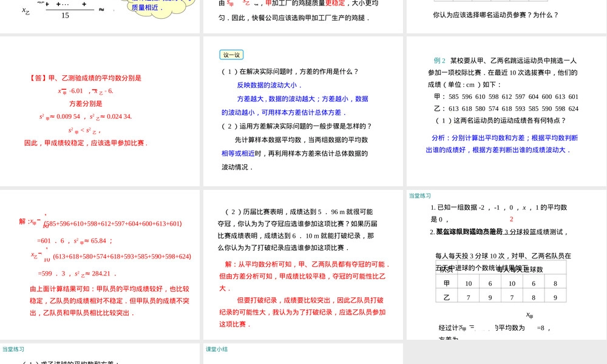Screen dimensions: 607x364
Task: Select the line 但要打破纪录,成绩要比较突出
Action: [x=310, y=300]
